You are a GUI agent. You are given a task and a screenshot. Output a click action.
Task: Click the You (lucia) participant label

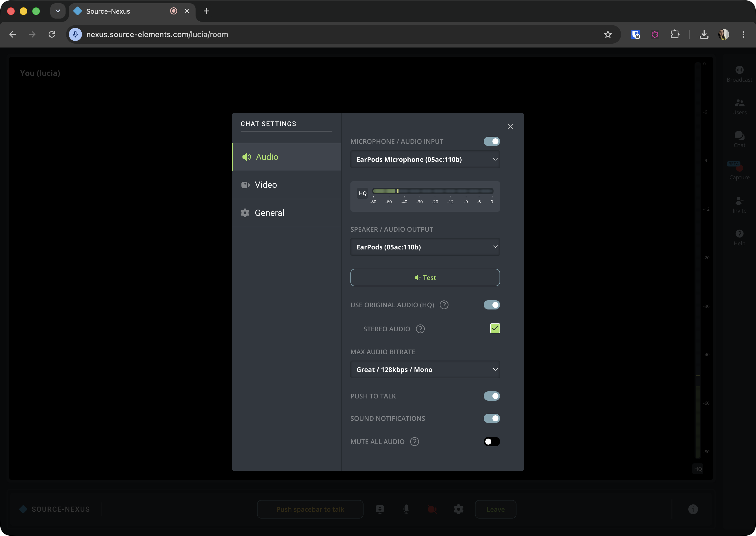point(40,73)
